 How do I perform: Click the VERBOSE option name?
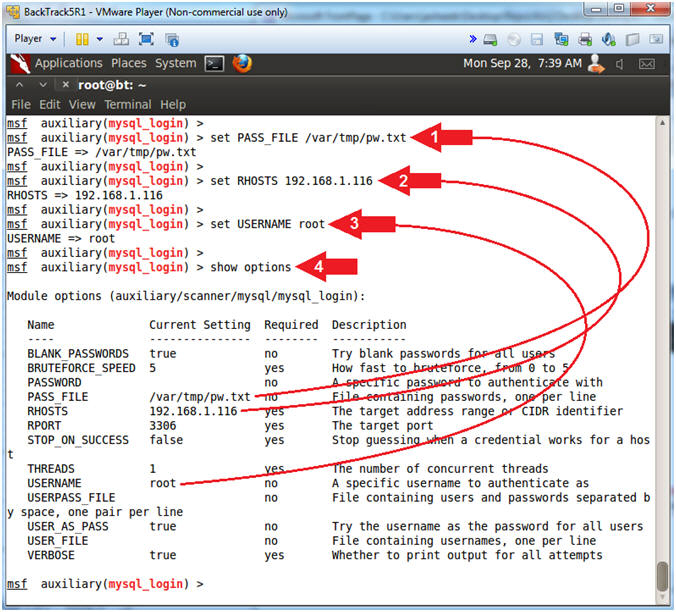click(51, 555)
